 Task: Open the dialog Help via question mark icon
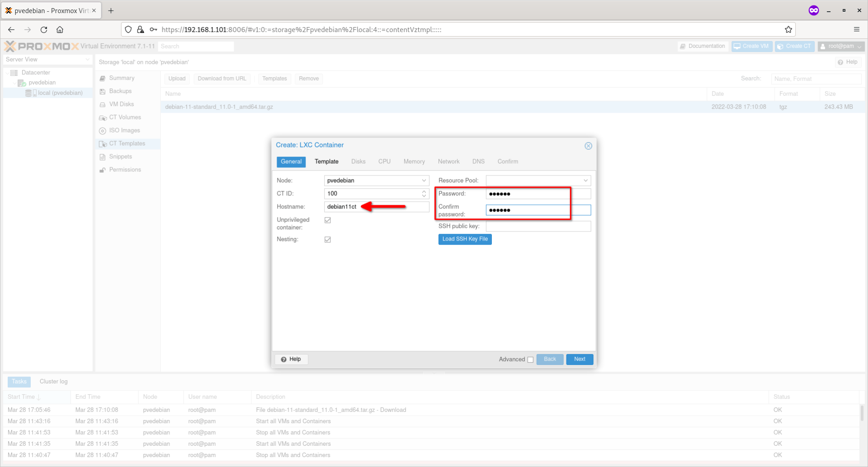point(291,359)
